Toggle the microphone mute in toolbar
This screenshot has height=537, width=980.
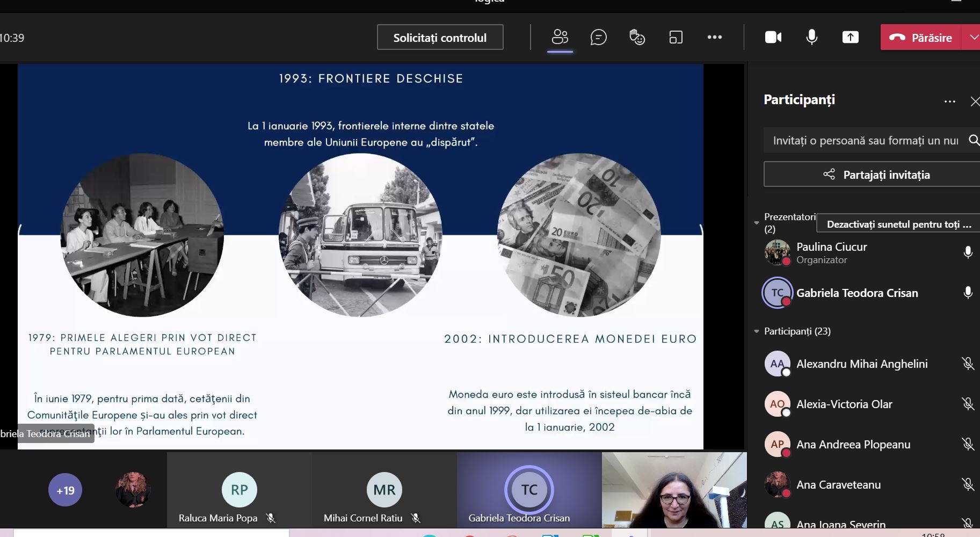811,37
